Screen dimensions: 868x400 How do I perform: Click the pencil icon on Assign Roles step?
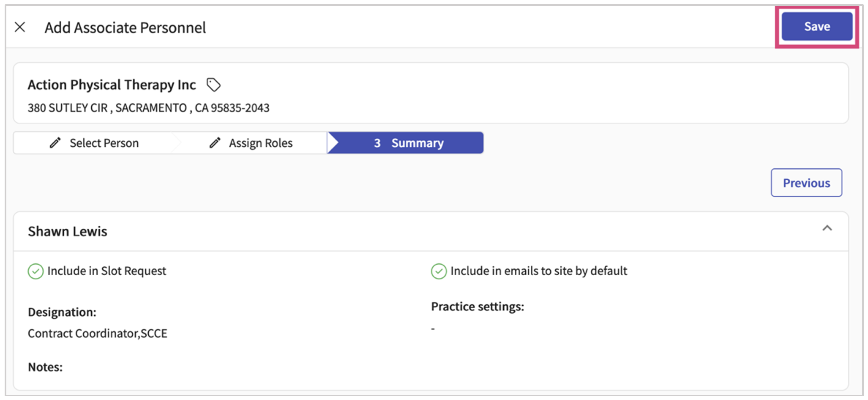coord(215,143)
